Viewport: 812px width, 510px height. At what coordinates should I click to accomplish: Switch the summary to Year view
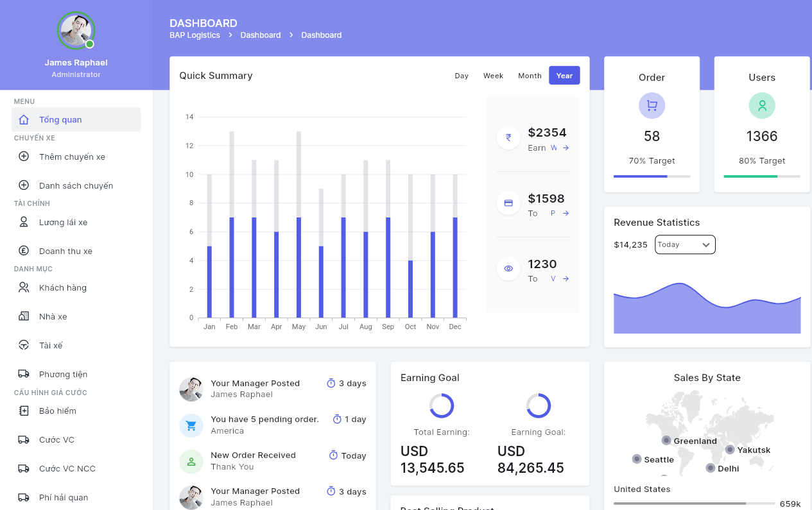564,76
